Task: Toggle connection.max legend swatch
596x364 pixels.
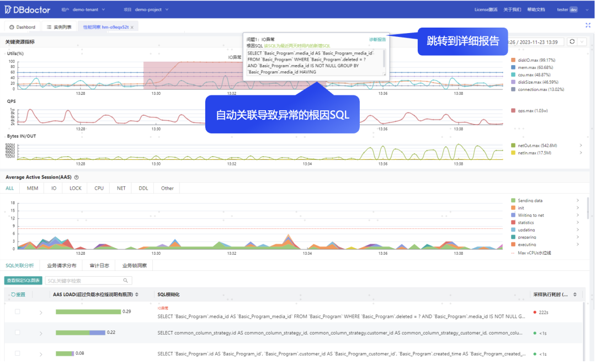Action: [513, 89]
